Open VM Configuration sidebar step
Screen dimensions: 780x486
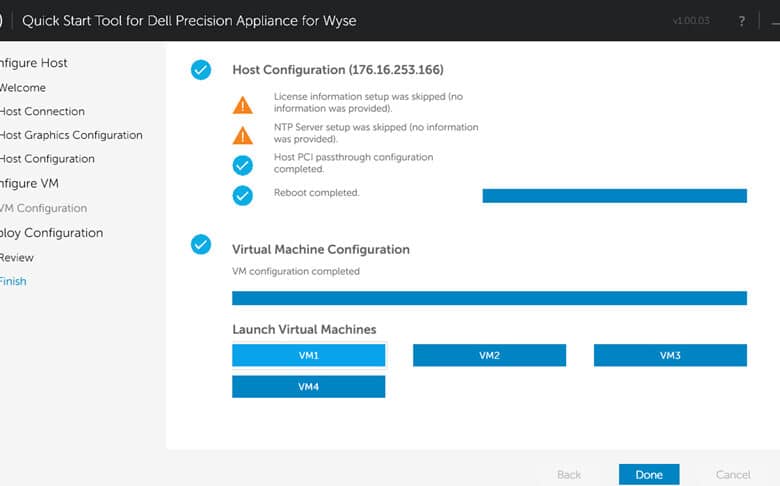click(x=43, y=208)
